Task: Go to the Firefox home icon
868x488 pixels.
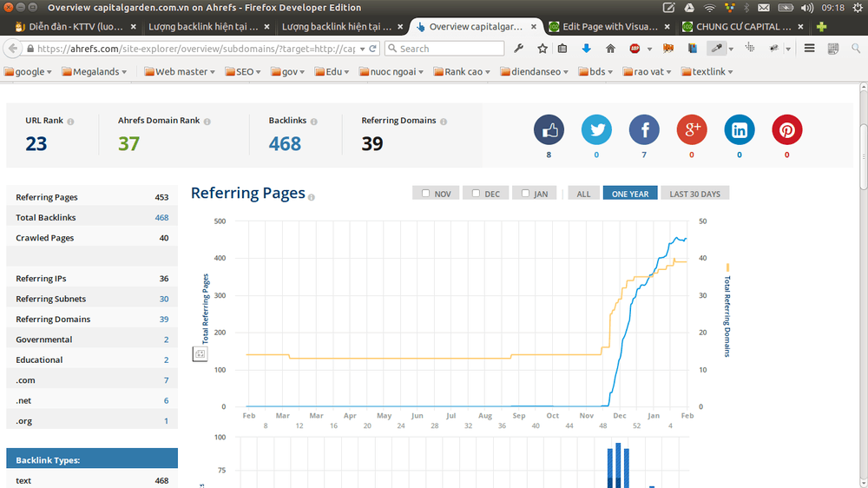Action: point(610,49)
